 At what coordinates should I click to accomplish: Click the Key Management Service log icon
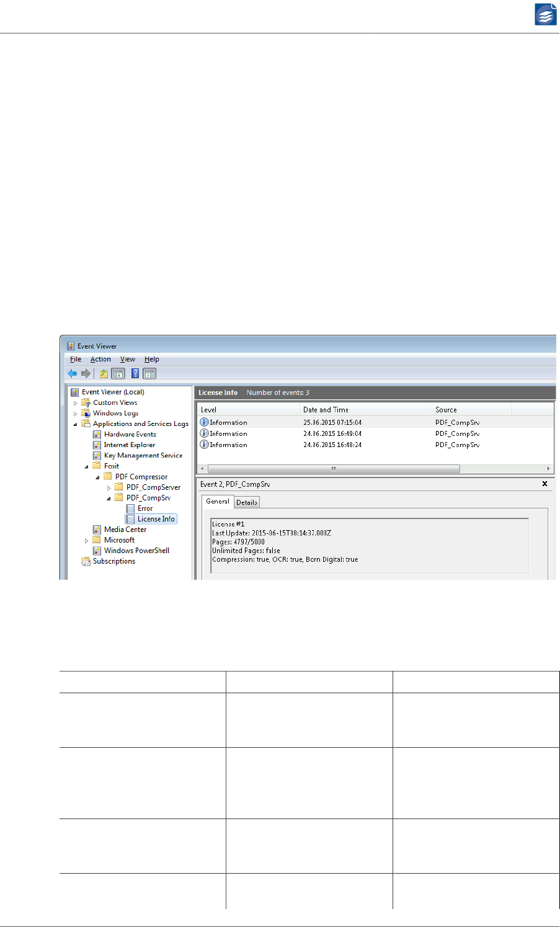point(97,455)
